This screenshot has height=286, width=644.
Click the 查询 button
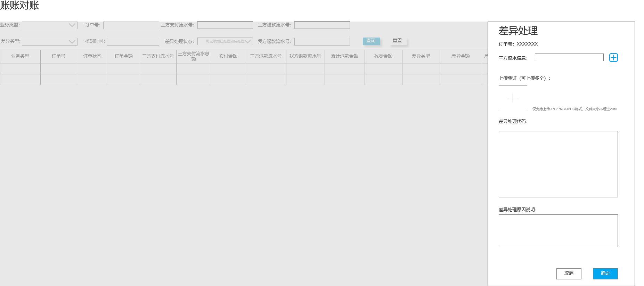pyautogui.click(x=371, y=41)
